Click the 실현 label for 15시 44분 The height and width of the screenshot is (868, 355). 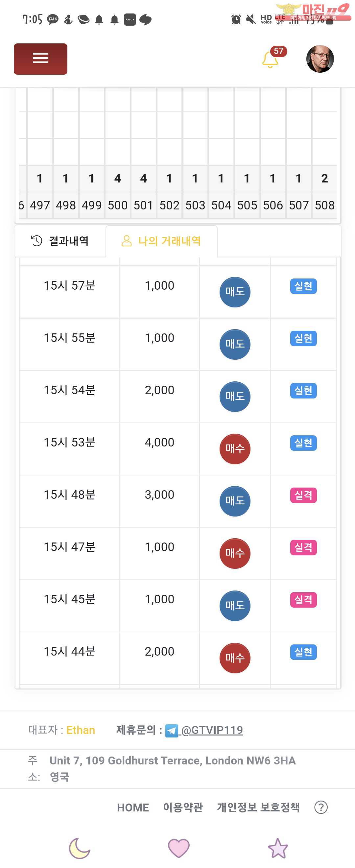tap(303, 652)
